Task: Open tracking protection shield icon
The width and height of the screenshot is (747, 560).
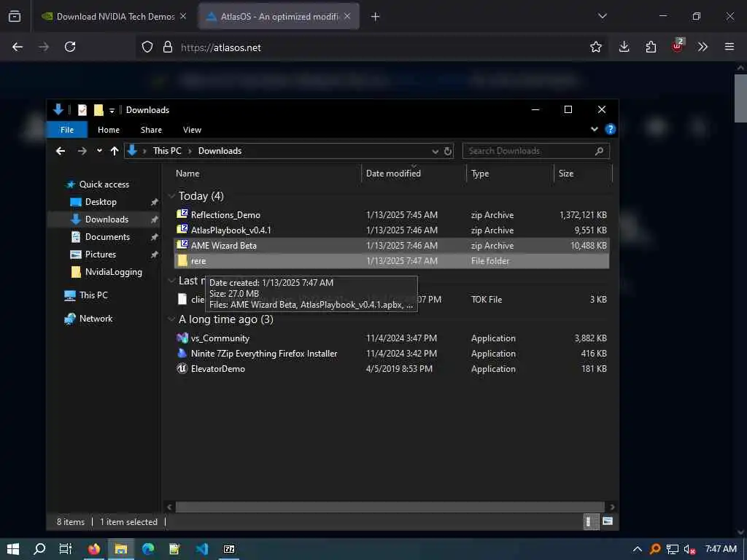Action: coord(147,47)
